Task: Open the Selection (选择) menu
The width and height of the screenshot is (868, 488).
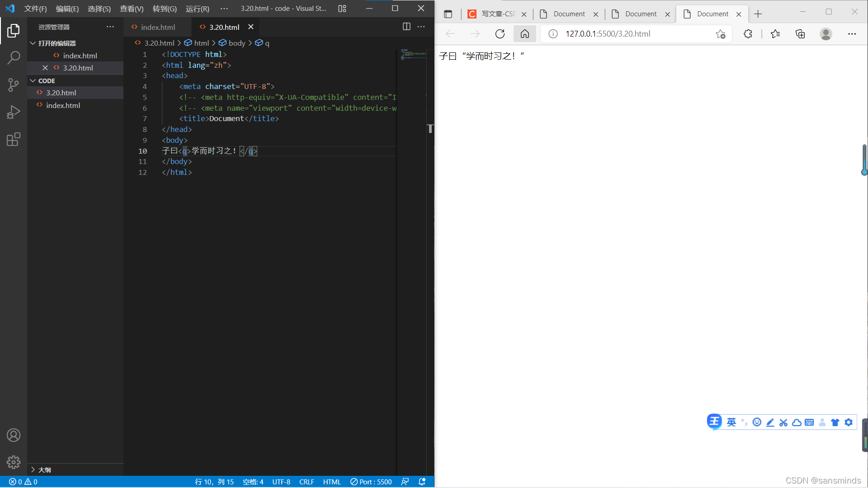Action: tap(99, 9)
